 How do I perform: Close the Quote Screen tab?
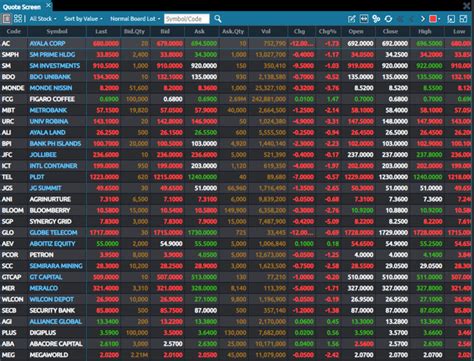(48, 5)
